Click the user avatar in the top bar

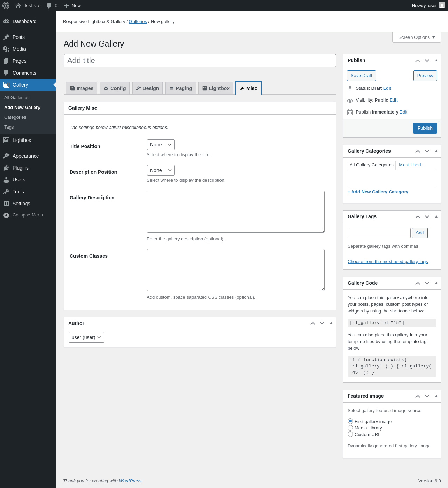pos(442,6)
